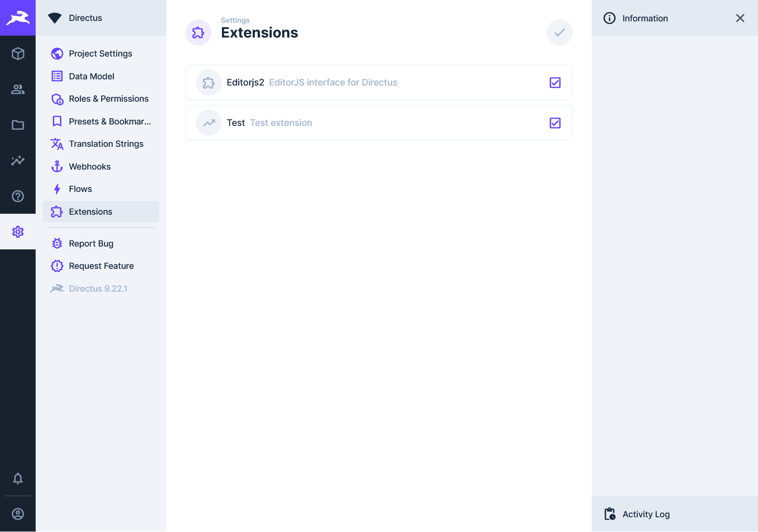Open Presets & Bookmarks
This screenshot has width=758, height=532.
pyautogui.click(x=101, y=121)
